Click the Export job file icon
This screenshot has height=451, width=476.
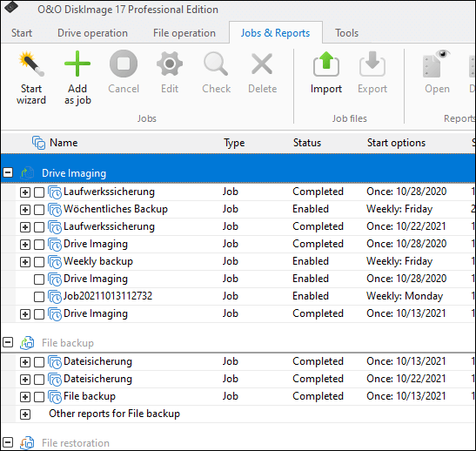[x=372, y=64]
